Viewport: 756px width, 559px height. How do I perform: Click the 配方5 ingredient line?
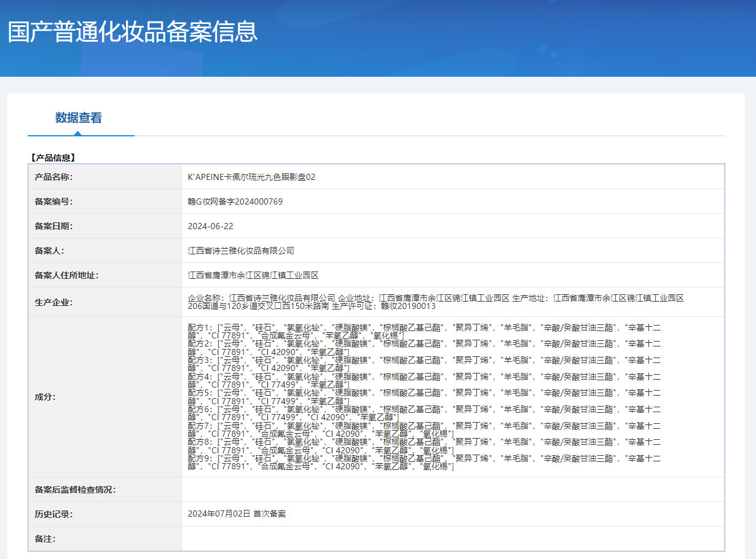point(424,393)
